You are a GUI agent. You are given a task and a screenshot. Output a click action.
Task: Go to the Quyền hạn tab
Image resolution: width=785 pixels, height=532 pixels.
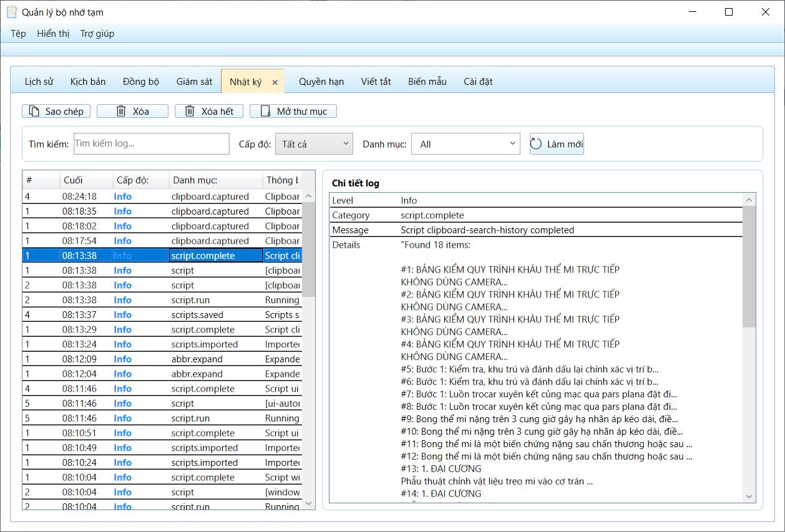[321, 82]
